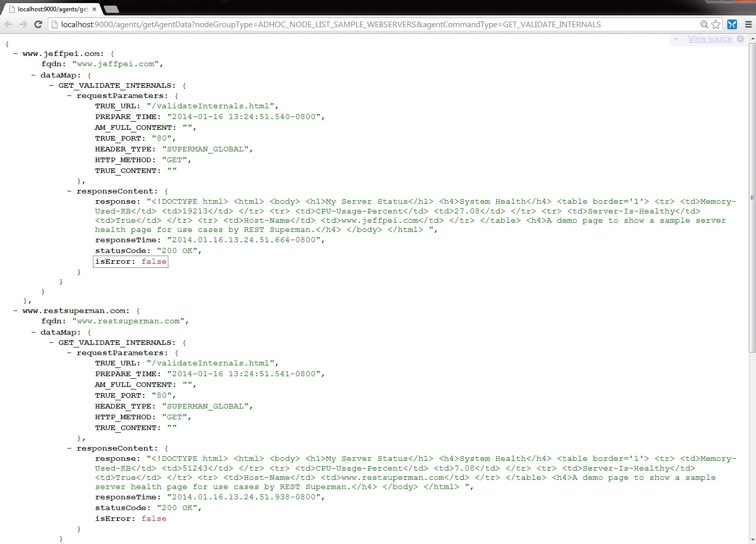Viewport: 756px width, 544px height.
Task: Click the browser forward arrow
Action: pos(23,24)
